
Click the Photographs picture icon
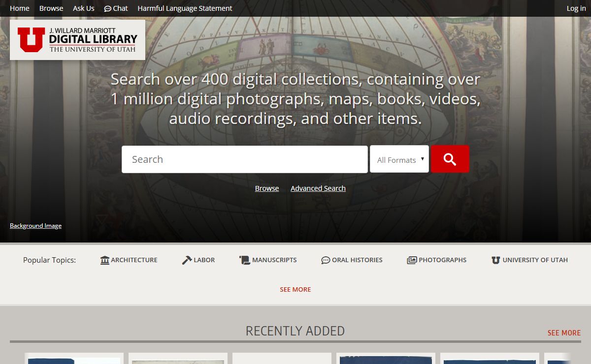coord(412,260)
